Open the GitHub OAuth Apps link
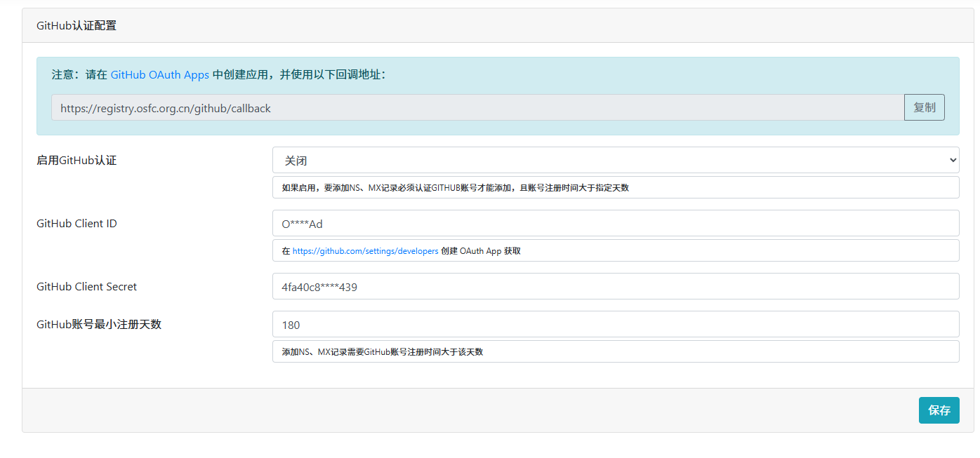Viewport: 980px width, 458px height. point(160,74)
